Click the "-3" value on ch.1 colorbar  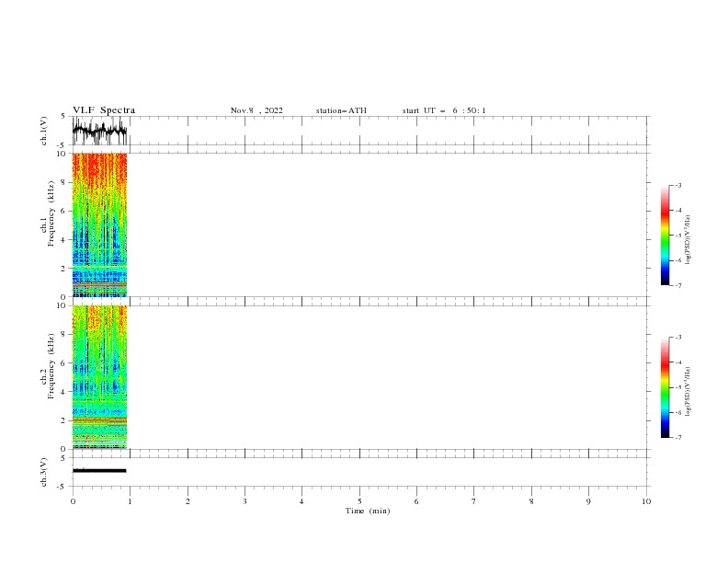click(677, 185)
